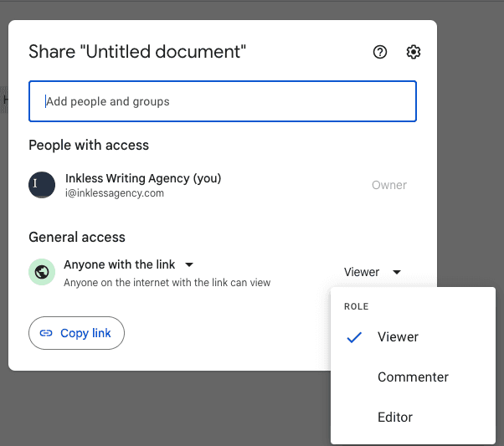Select Viewer in the role menu
The height and width of the screenshot is (446, 504).
(413, 336)
